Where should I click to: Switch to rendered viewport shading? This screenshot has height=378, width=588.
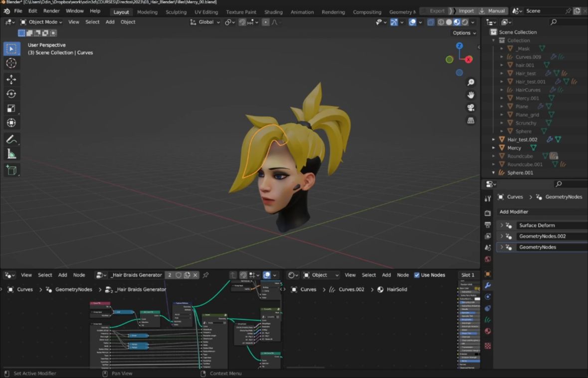(465, 22)
